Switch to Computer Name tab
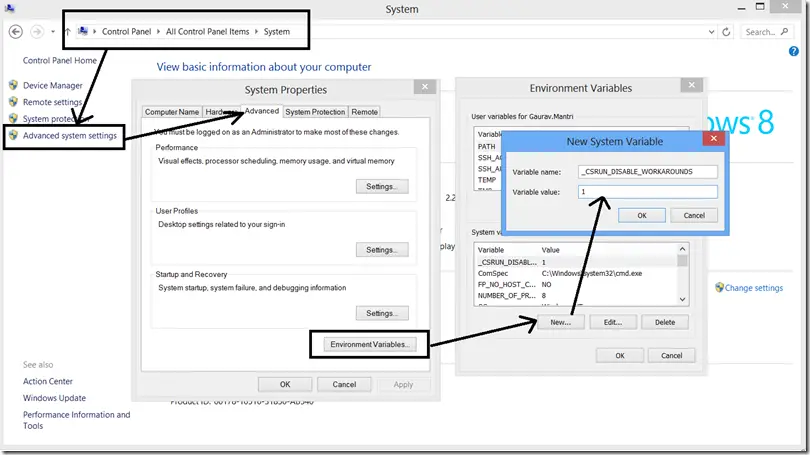 tap(172, 112)
